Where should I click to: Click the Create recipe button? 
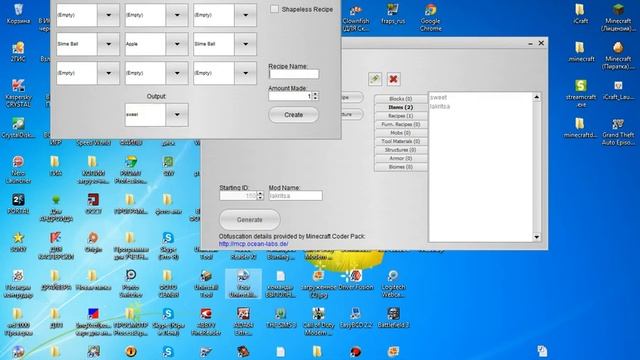(x=293, y=115)
